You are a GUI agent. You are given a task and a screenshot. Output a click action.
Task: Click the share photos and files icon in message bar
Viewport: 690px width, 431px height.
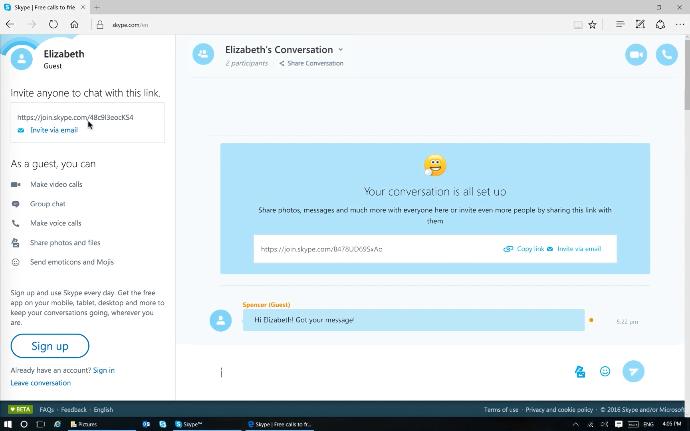(x=580, y=372)
